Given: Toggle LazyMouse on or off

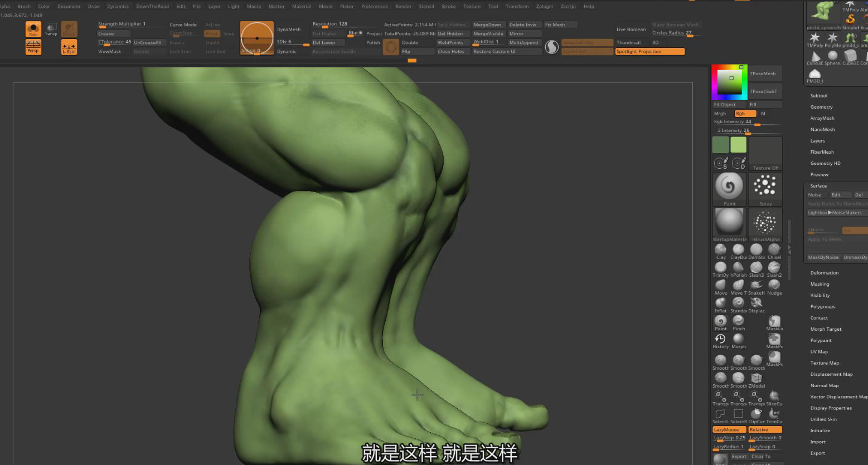Looking at the screenshot, I should coord(729,430).
